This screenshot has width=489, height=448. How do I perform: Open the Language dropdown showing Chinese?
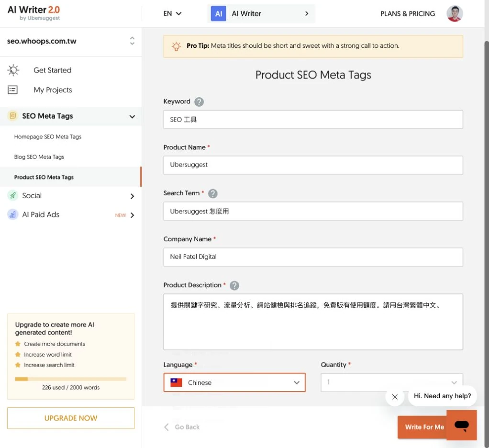234,382
